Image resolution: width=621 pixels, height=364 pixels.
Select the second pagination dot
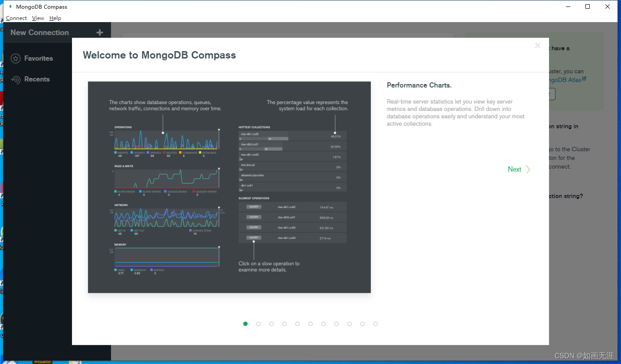pyautogui.click(x=258, y=324)
